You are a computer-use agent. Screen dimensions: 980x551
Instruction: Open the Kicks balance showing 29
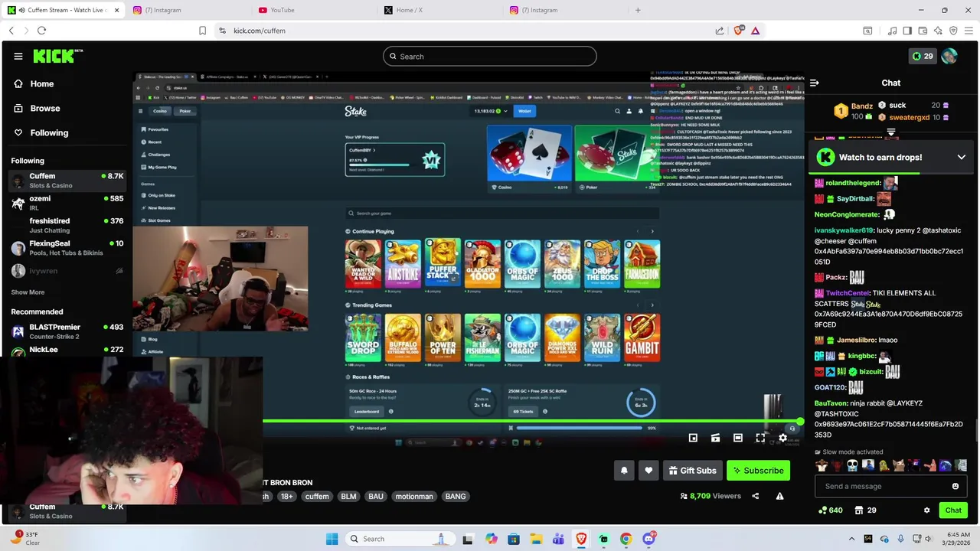point(923,56)
